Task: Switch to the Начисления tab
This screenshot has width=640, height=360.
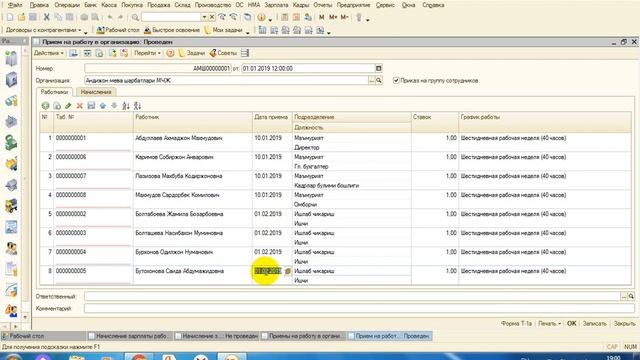Action: tap(96, 92)
